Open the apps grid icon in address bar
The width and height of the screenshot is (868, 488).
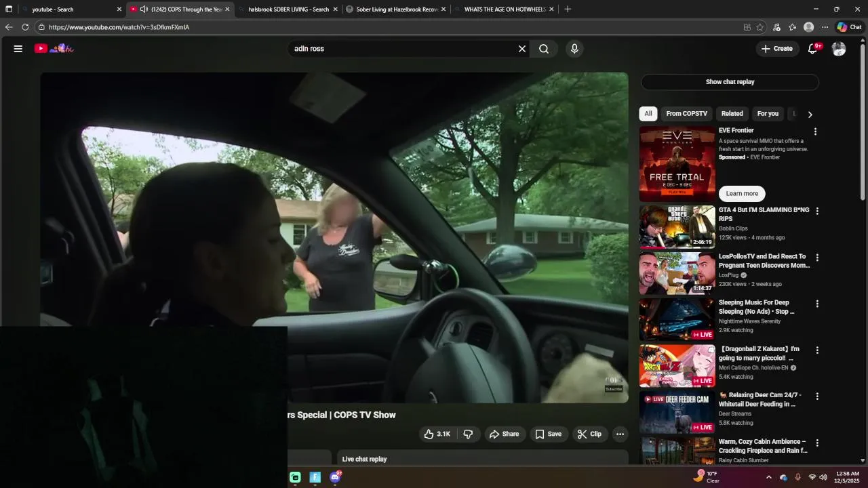747,27
